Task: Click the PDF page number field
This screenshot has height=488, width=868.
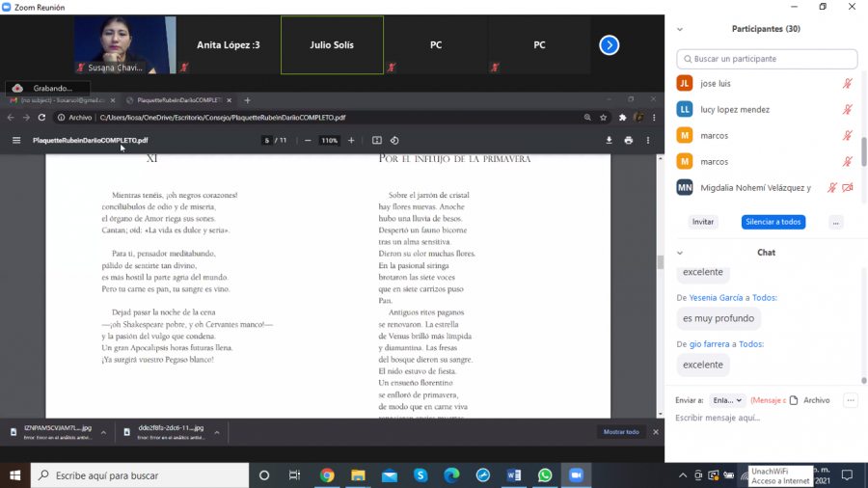Action: [267, 141]
